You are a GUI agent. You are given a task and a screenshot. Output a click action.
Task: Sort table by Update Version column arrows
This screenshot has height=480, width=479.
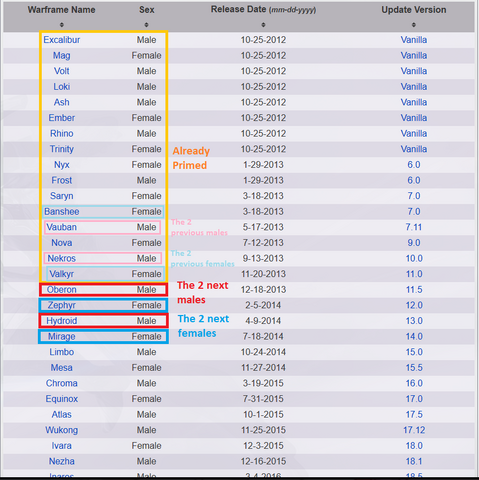point(414,25)
